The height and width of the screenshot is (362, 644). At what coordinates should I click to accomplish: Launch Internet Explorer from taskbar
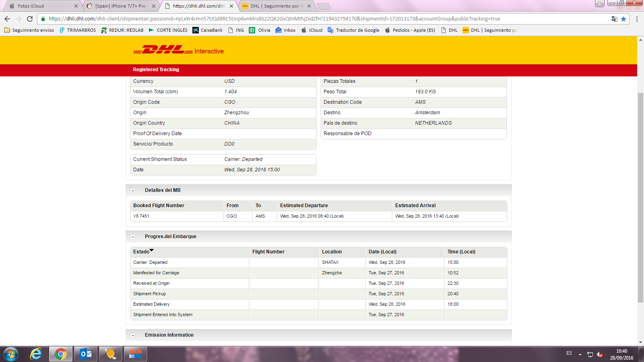click(x=36, y=354)
